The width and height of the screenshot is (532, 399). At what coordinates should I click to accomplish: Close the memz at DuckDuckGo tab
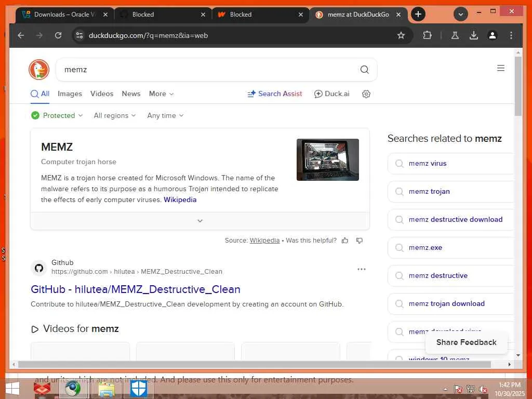click(398, 15)
